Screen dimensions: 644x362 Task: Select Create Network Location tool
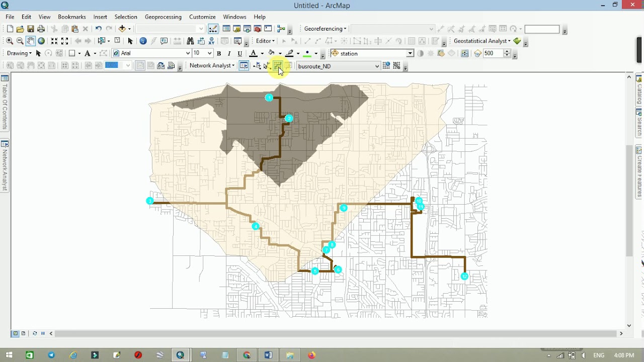(x=257, y=65)
